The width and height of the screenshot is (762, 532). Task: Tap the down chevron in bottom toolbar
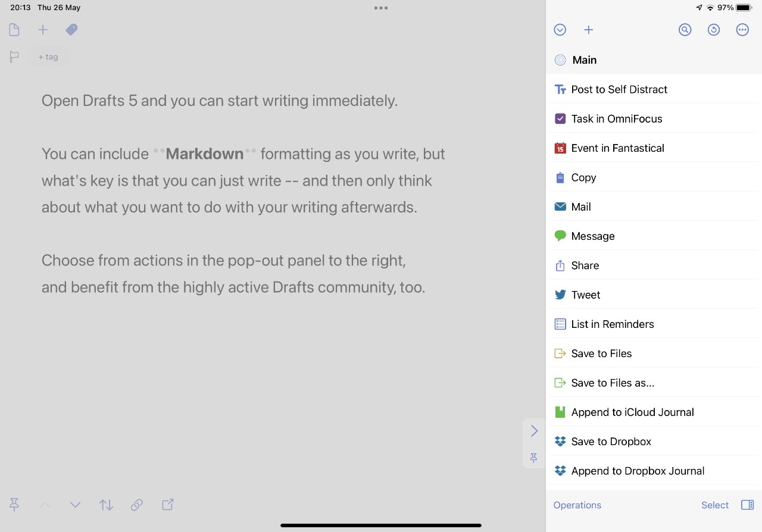coord(75,505)
